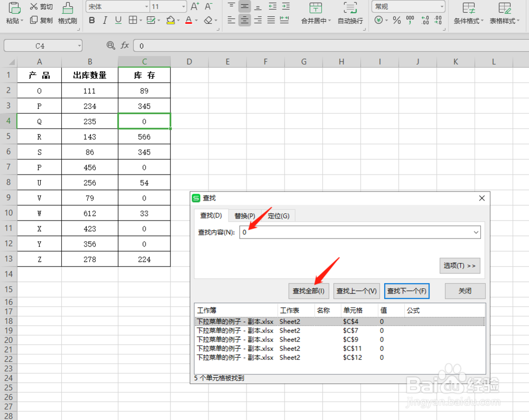
Task: Toggle bold formatting
Action: click(x=92, y=20)
